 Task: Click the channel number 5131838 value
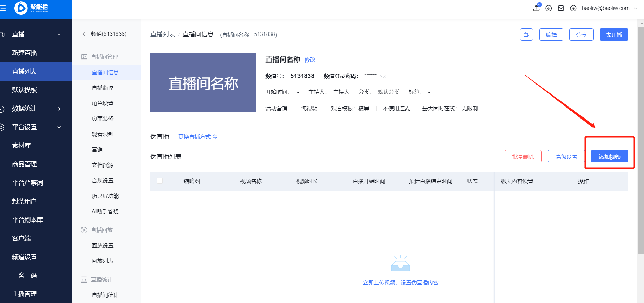pos(302,76)
